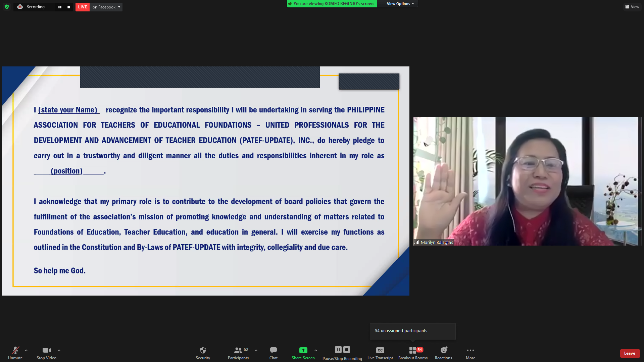This screenshot has height=362, width=644.
Task: Pause recording from top-left indicator
Action: click(x=60, y=7)
